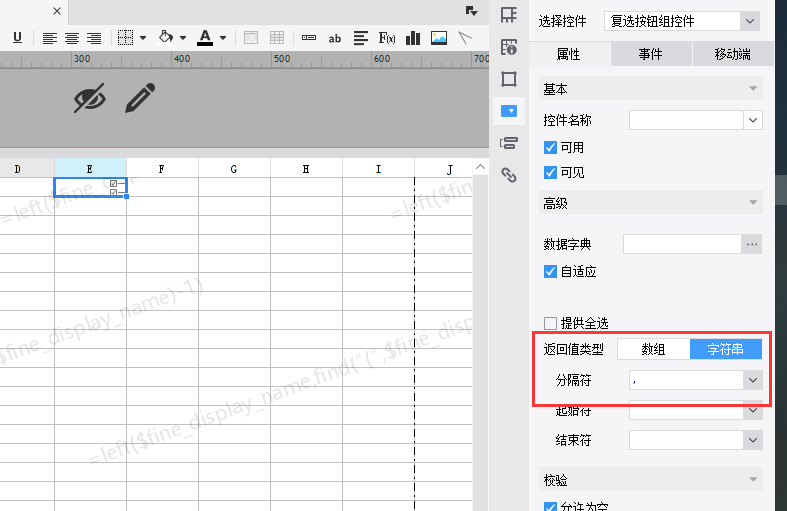Uncheck the 可用 checkbox
The image size is (787, 511).
click(550, 148)
